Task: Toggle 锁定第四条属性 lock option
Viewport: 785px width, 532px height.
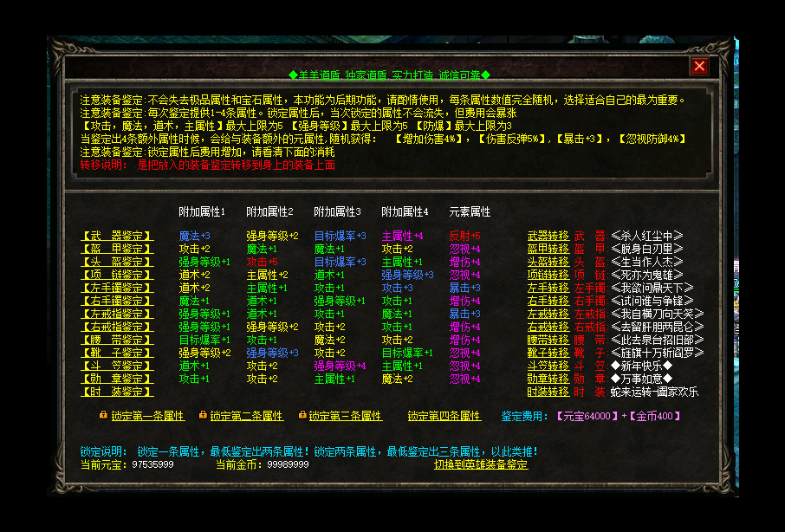Action: (x=444, y=416)
